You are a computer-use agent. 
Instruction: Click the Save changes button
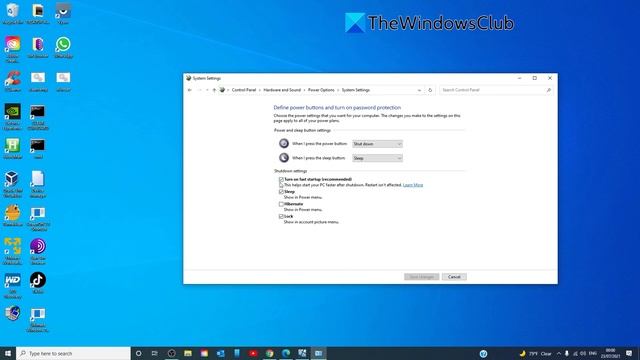(x=422, y=277)
